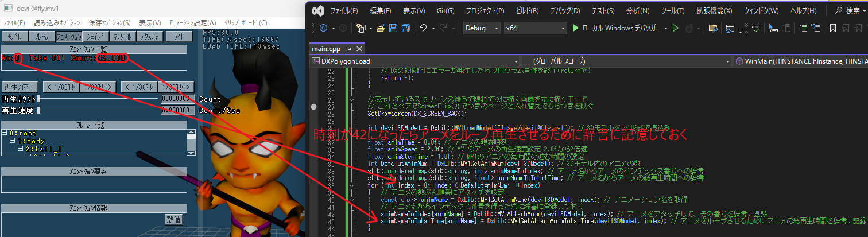Collapse the 2:tail_1 tree node

(x=20, y=149)
